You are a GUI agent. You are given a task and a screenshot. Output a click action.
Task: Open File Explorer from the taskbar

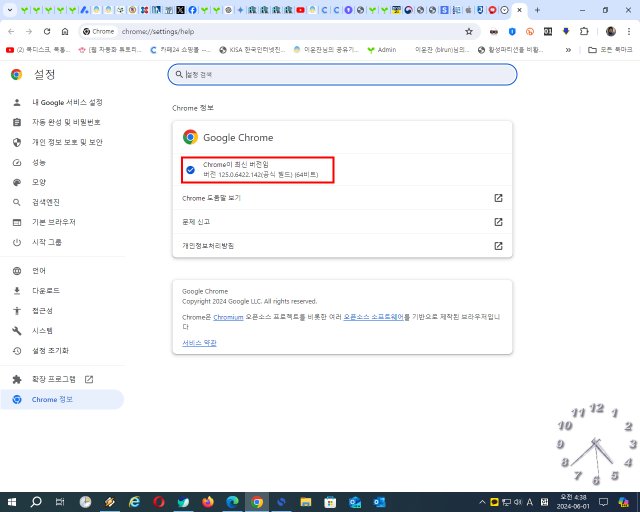306,502
